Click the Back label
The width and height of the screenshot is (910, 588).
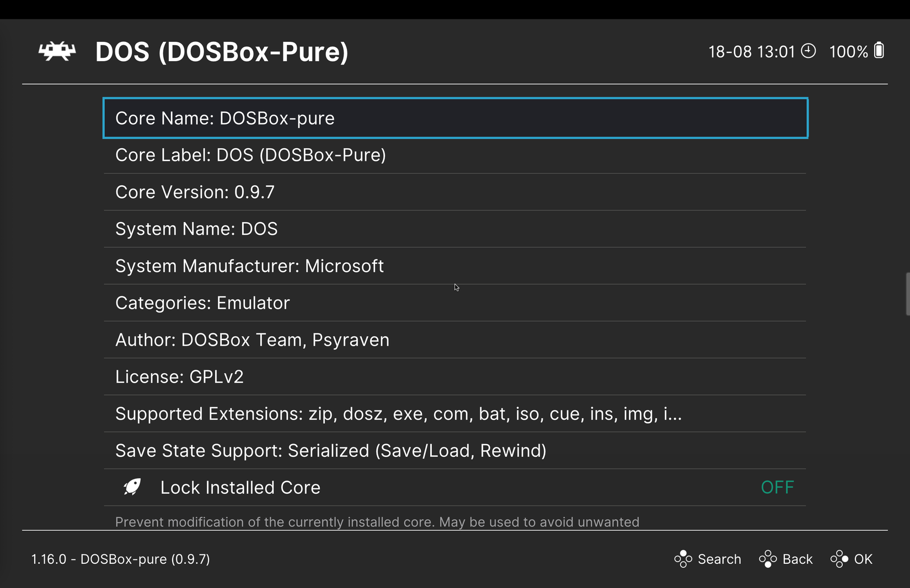798,559
